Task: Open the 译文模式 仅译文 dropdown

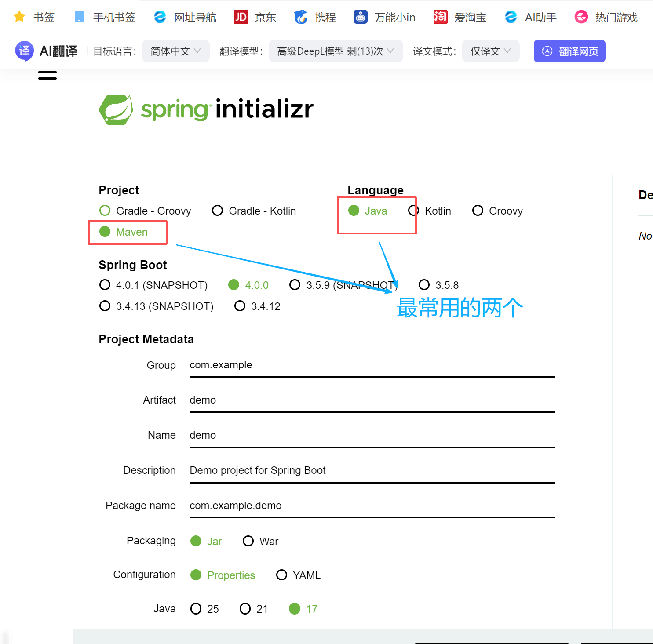Action: point(491,51)
